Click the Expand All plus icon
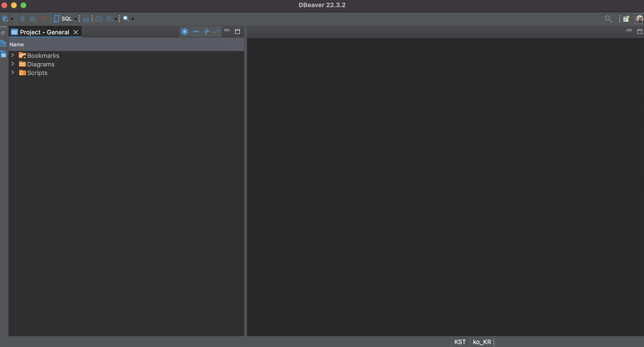This screenshot has width=644, height=347. (x=206, y=32)
